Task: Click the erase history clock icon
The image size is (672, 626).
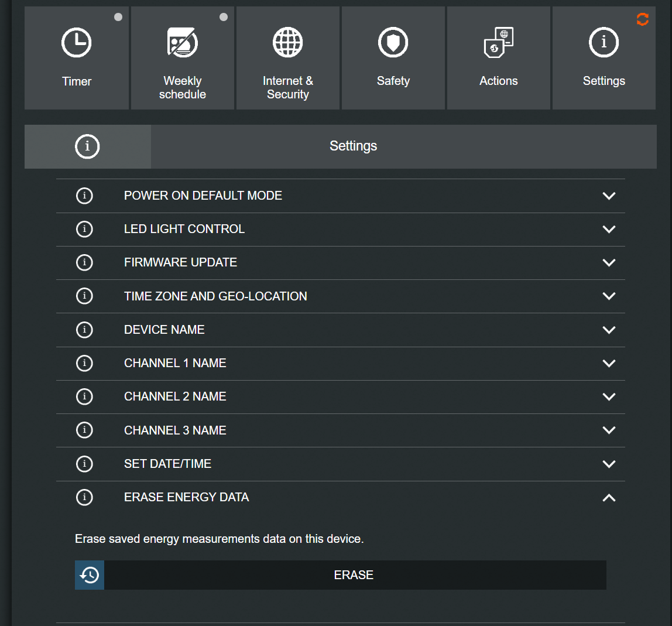Action: (90, 575)
